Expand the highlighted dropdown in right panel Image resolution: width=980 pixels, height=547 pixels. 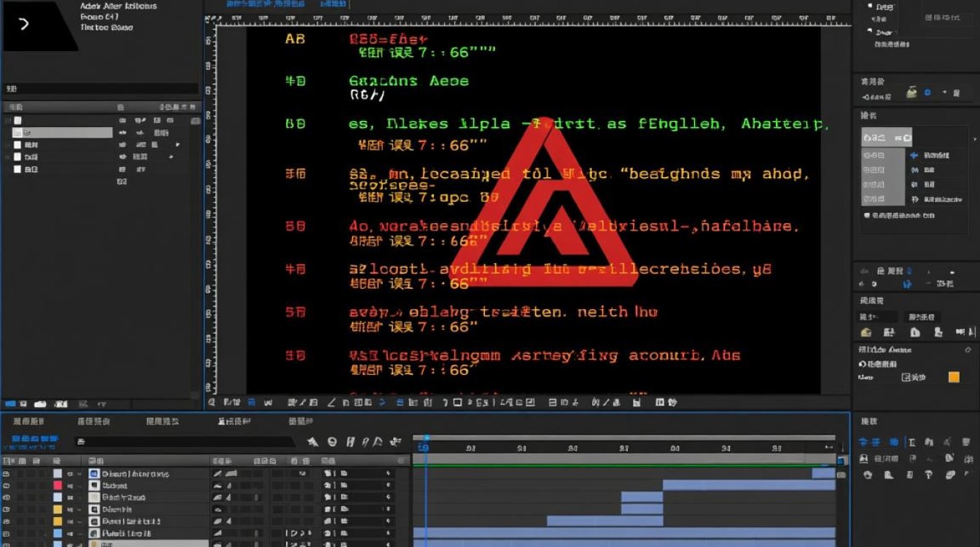886,136
